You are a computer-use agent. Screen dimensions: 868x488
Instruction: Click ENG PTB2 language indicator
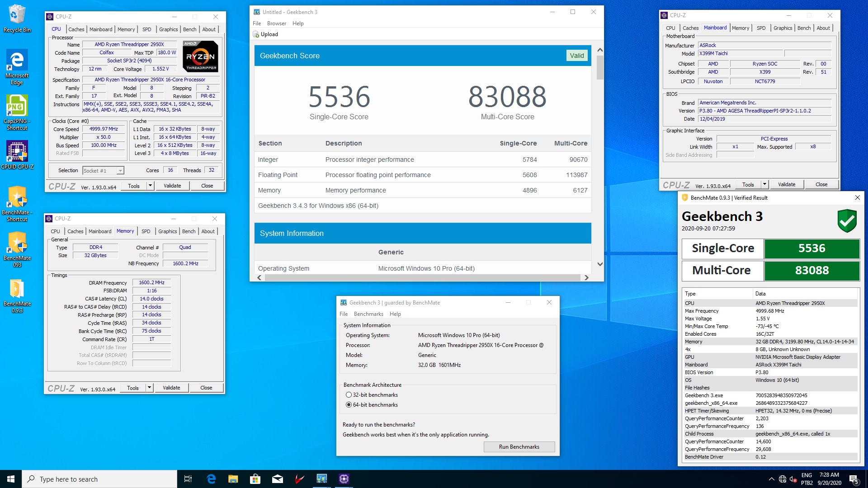(x=807, y=479)
